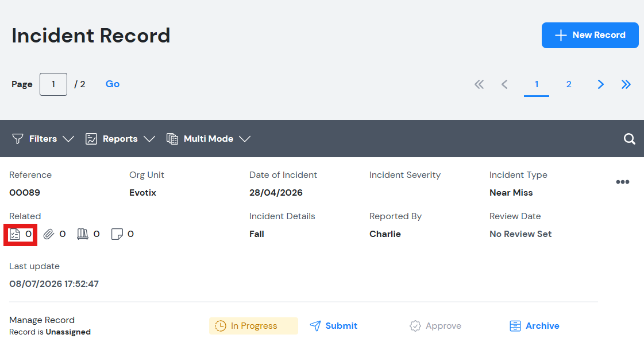
Task: Switch to page 2 tab
Action: [568, 84]
